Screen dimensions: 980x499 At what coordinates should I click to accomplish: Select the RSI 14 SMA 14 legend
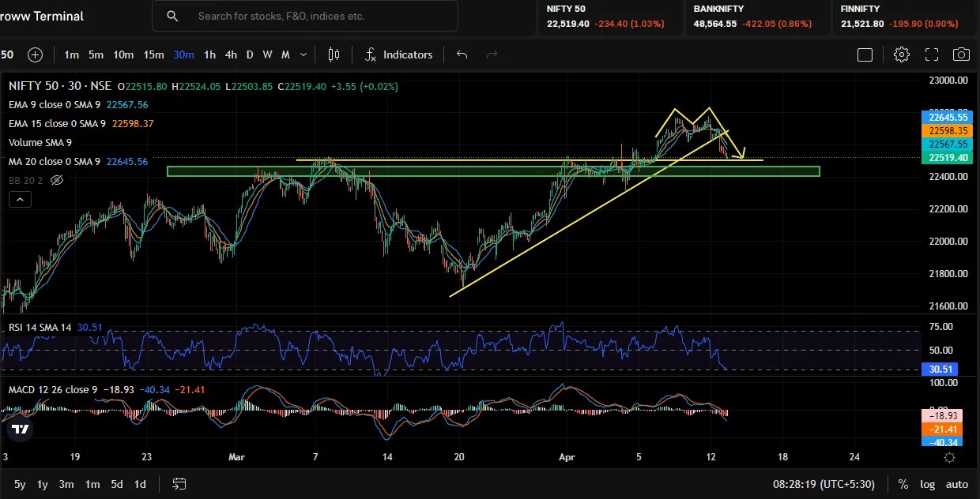[x=40, y=327]
